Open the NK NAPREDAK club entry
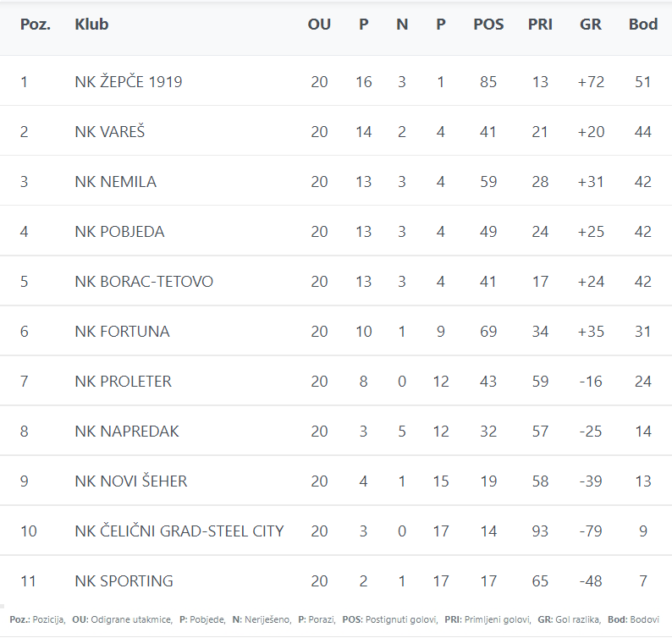This screenshot has width=672, height=638. (x=125, y=432)
